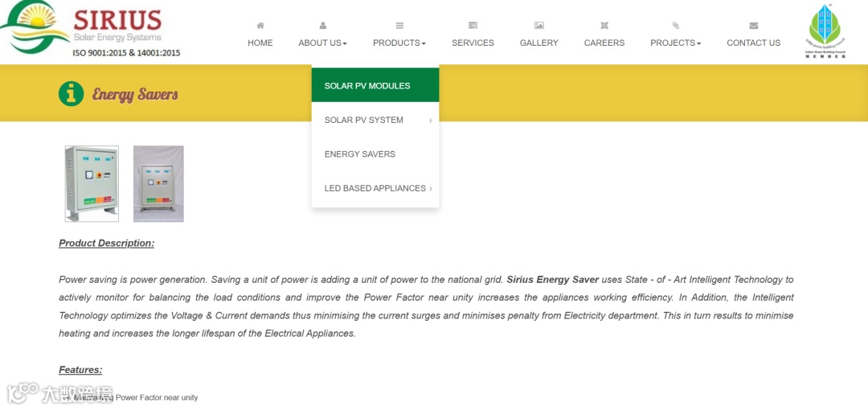Click the home icon above HOME

260,26
